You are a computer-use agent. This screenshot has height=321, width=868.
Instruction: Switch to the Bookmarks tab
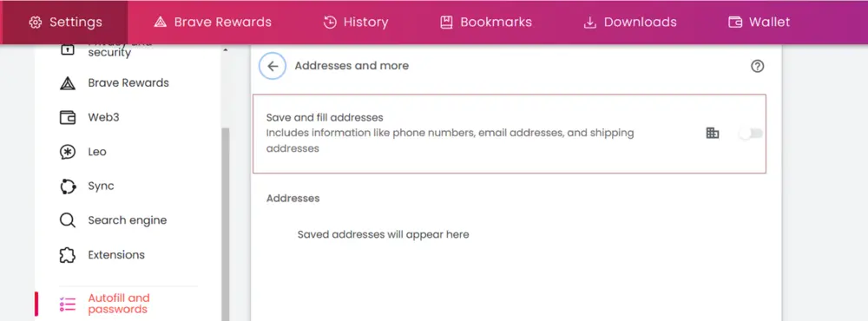tap(486, 23)
